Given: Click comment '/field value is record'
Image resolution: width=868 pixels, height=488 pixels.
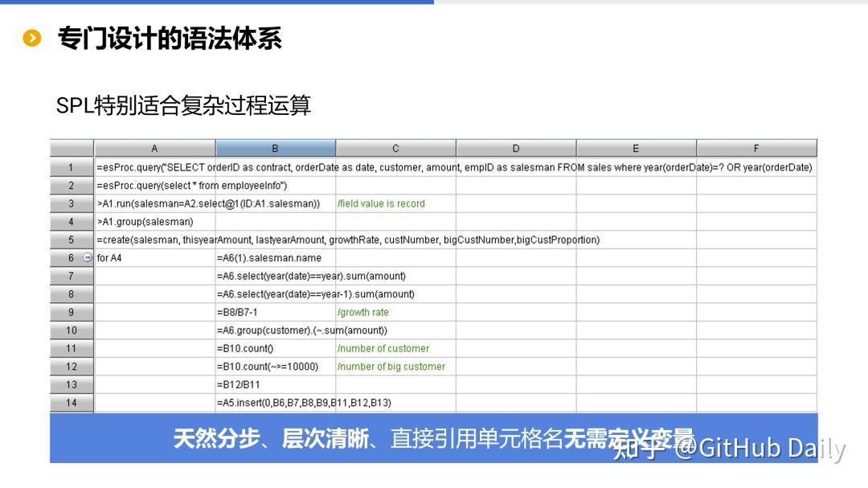Looking at the screenshot, I should 382,204.
